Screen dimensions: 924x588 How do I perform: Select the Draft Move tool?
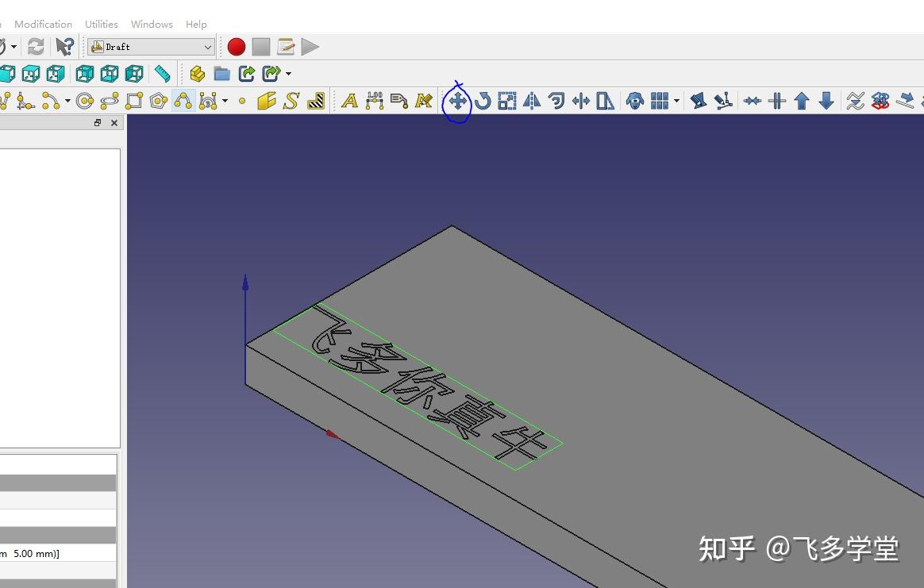(457, 101)
